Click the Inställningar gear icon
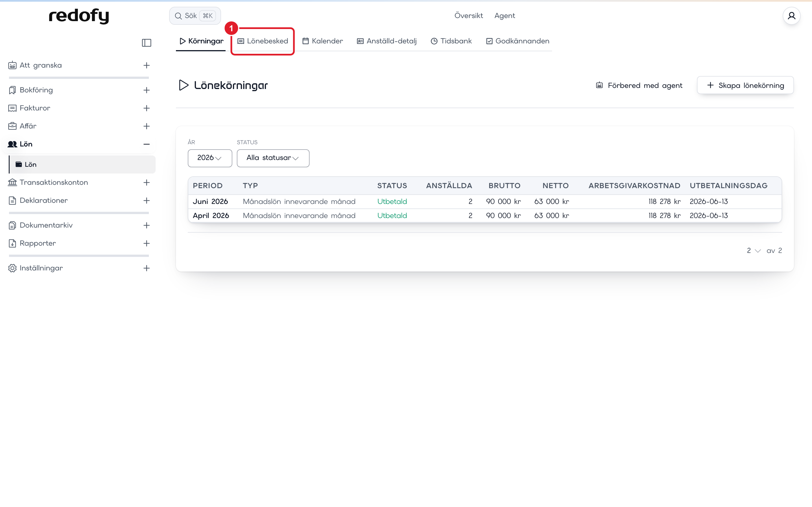 click(x=12, y=268)
